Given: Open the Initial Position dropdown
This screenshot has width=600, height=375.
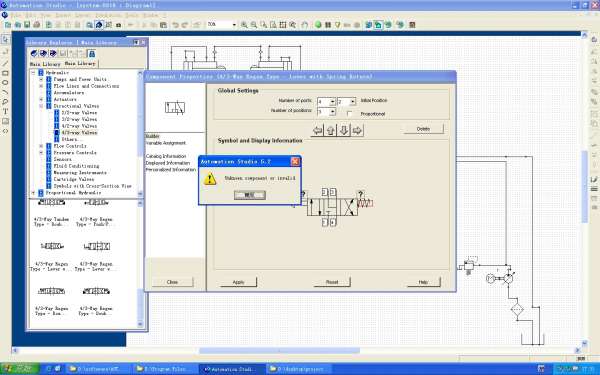Looking at the screenshot, I should pos(352,102).
